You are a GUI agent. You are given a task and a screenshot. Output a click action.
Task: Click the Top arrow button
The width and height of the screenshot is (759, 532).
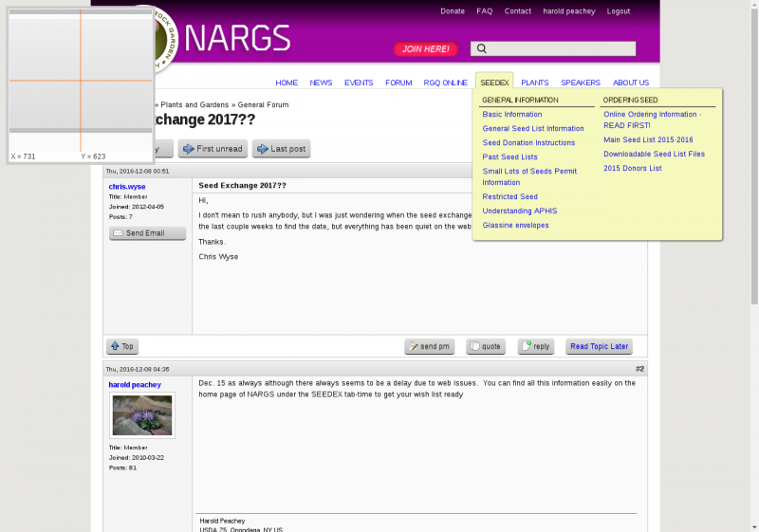pos(121,347)
